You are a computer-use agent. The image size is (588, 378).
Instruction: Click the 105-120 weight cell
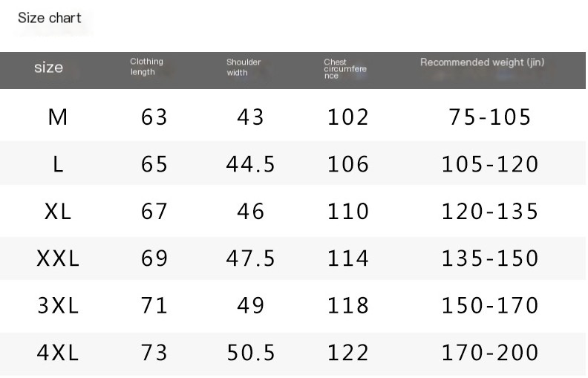pyautogui.click(x=490, y=164)
